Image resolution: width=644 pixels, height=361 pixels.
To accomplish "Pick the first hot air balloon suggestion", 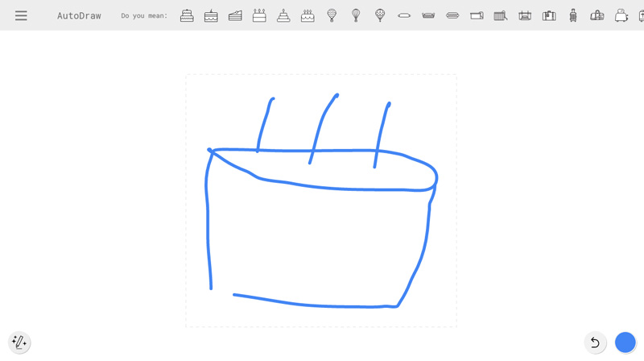I will (332, 15).
